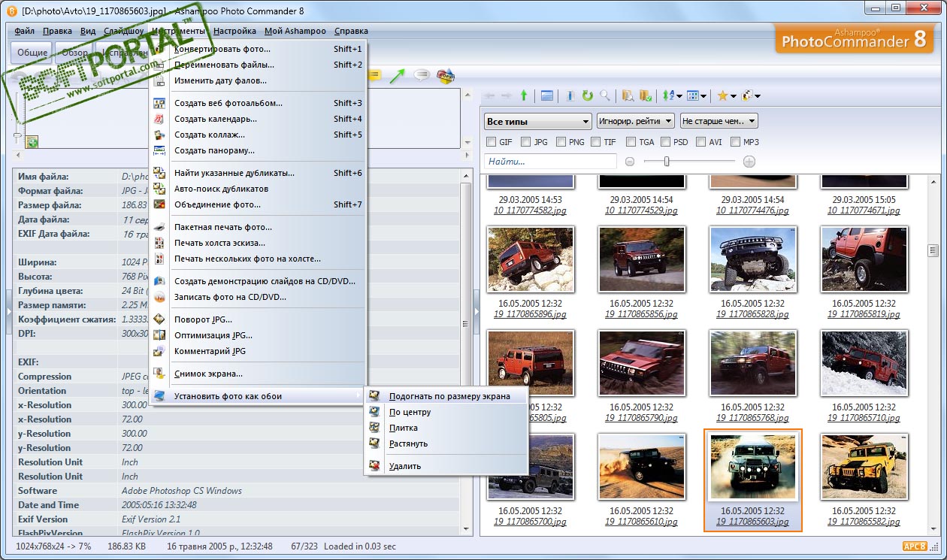
Task: Tick the PNG filter checkbox
Action: 561,141
